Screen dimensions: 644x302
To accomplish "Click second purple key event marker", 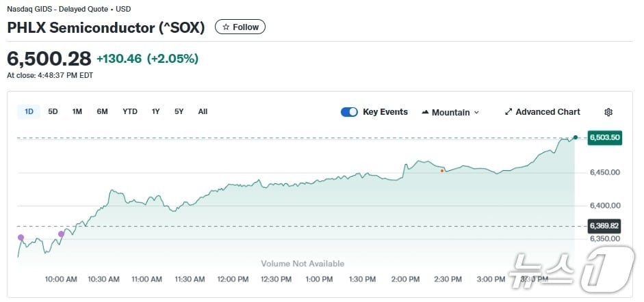I will [61, 234].
